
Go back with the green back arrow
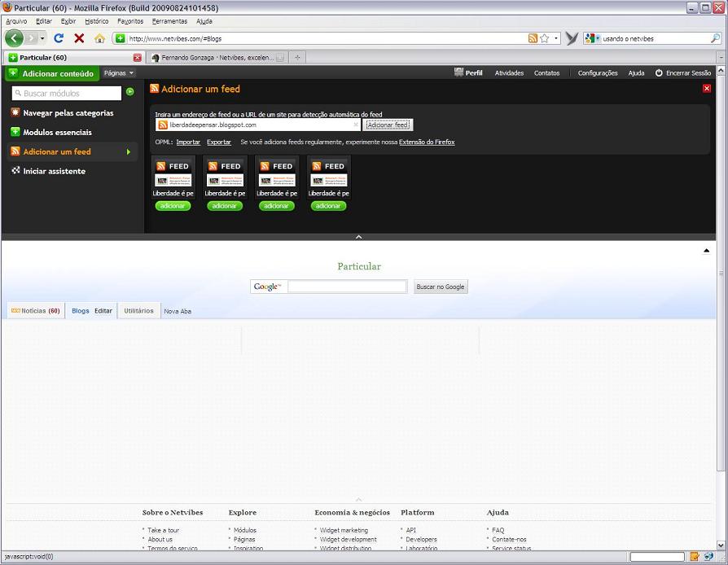pos(15,38)
